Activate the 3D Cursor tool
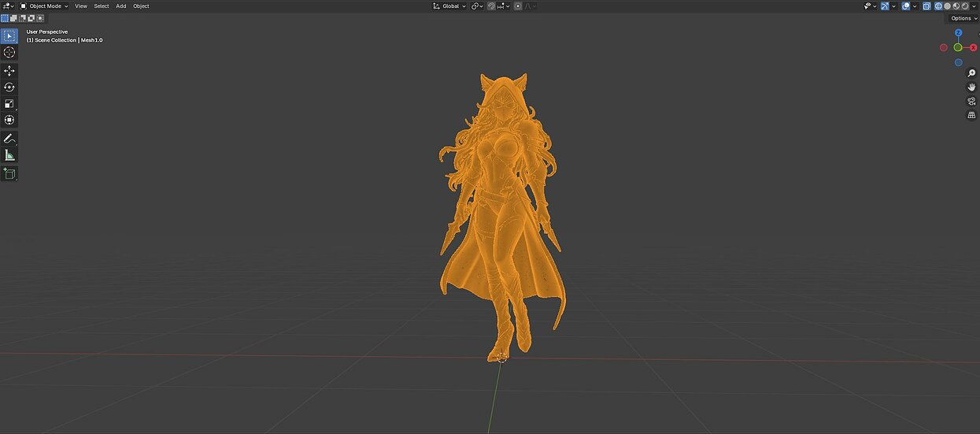The image size is (980, 434). tap(9, 53)
